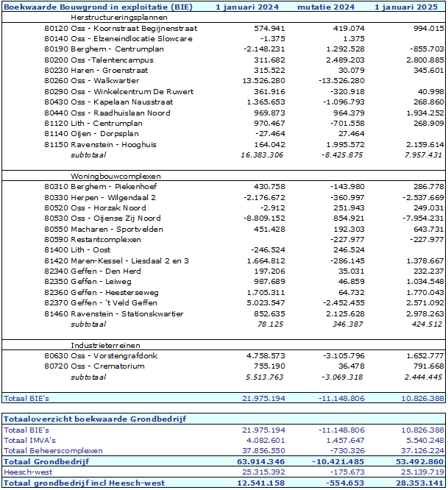Click row label '80140 Oss - Elzeneindlocatie Slowcare'
The image size is (448, 490).
click(x=118, y=39)
